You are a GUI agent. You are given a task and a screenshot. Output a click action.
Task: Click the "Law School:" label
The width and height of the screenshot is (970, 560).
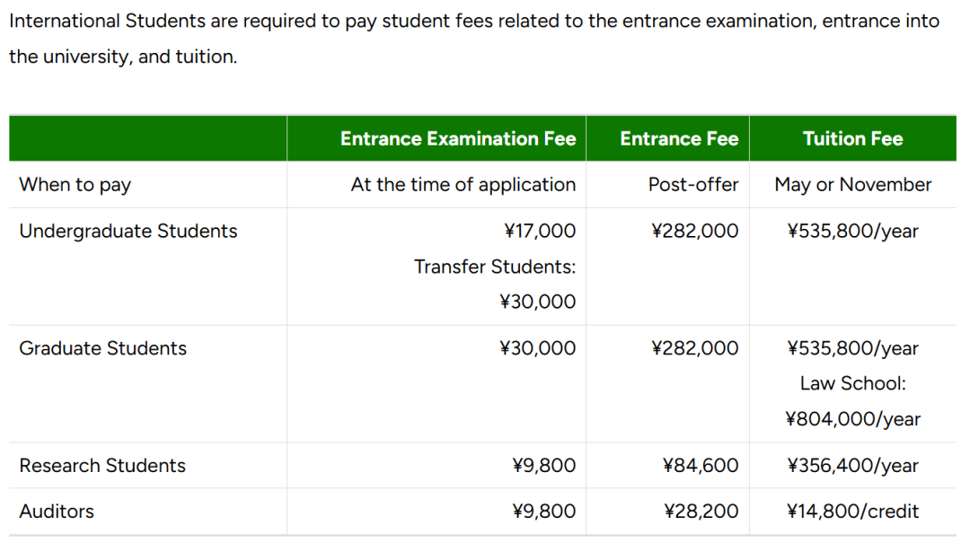click(853, 383)
